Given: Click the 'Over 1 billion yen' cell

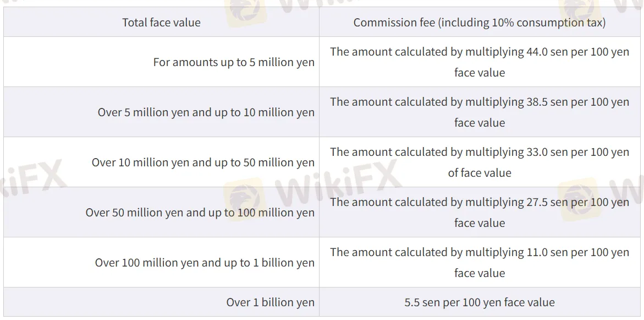Looking at the screenshot, I should tap(161, 302).
